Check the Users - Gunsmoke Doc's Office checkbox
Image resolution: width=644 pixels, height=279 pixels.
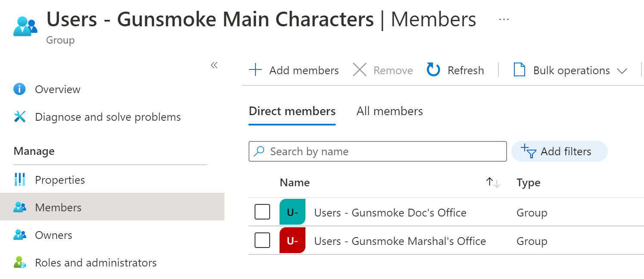[262, 212]
